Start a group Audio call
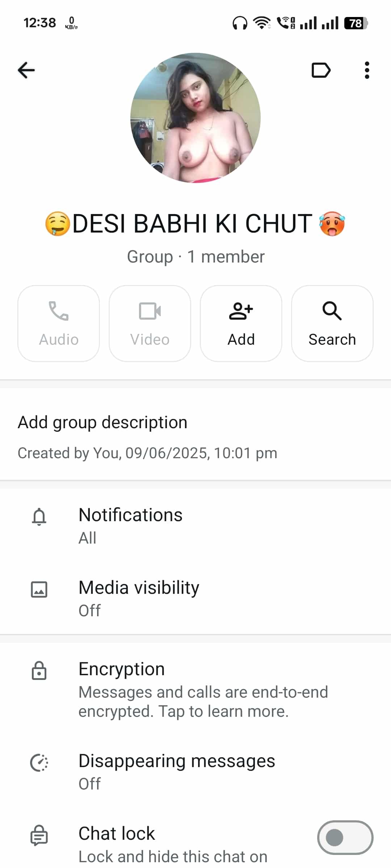This screenshot has height=868, width=391. (59, 323)
